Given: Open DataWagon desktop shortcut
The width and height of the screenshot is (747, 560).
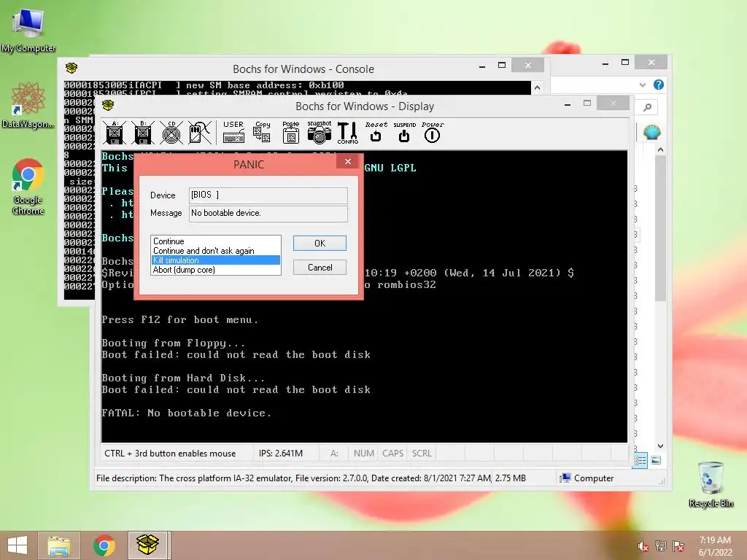Looking at the screenshot, I should click(28, 105).
